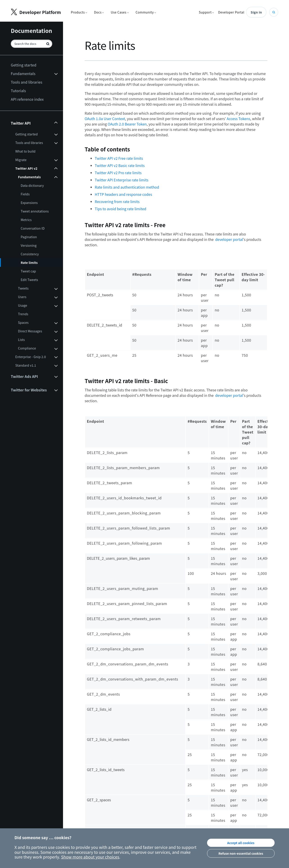Expand Twitter for Websites section

click(x=56, y=390)
